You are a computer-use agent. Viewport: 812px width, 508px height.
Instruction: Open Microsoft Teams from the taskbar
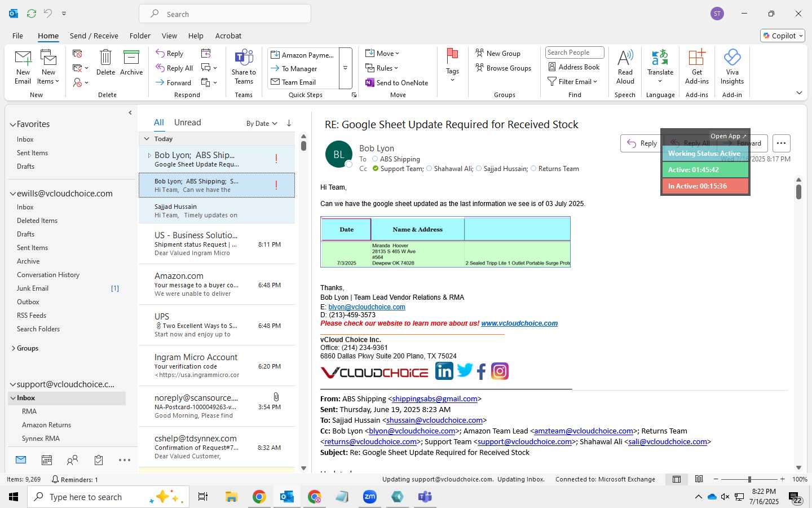[x=425, y=497]
